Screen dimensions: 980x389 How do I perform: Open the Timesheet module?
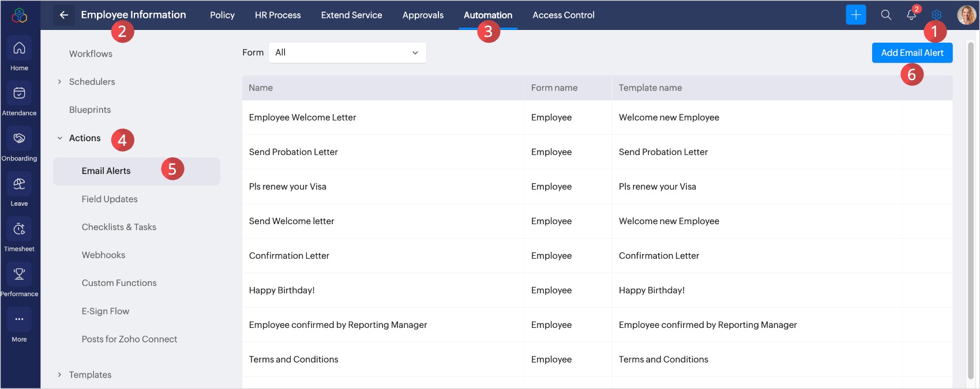(19, 229)
